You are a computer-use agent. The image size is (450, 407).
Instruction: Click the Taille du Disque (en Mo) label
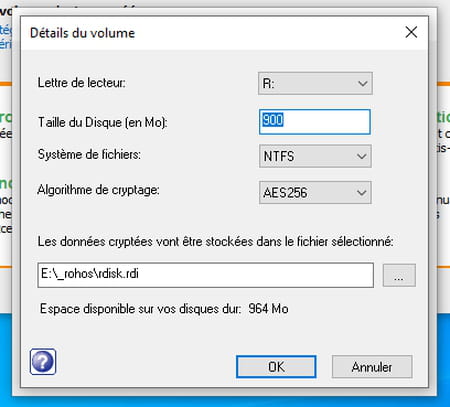click(102, 122)
